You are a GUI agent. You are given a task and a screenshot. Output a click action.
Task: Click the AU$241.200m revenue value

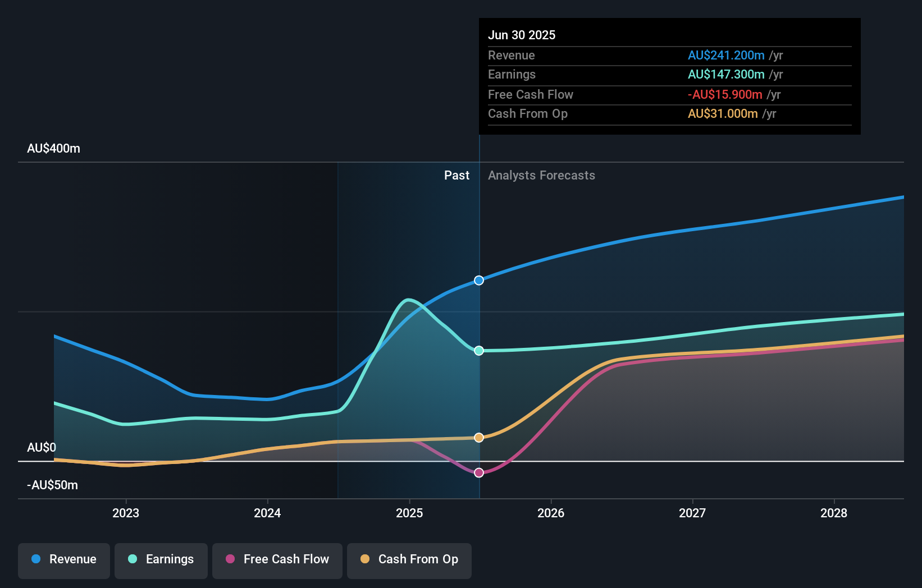point(726,56)
